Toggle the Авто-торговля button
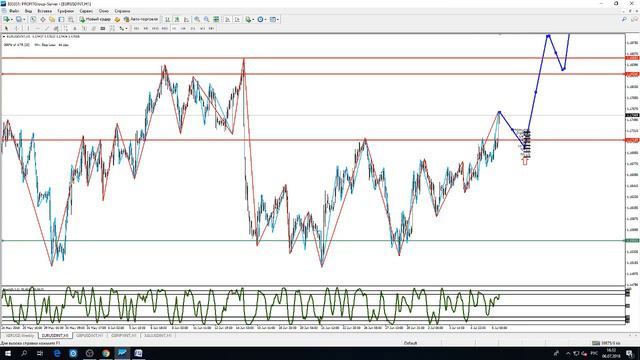The width and height of the screenshot is (640, 360). pyautogui.click(x=141, y=19)
